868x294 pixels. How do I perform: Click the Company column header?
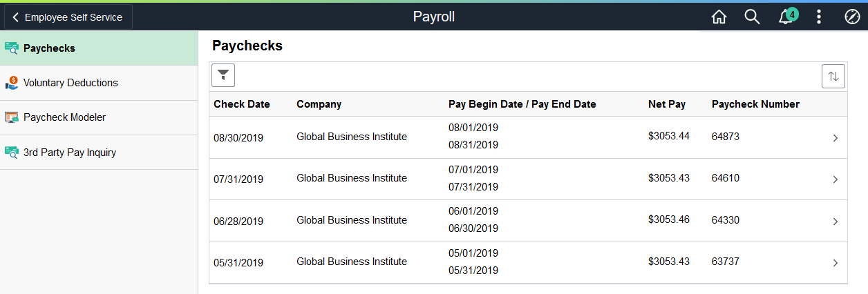click(319, 104)
